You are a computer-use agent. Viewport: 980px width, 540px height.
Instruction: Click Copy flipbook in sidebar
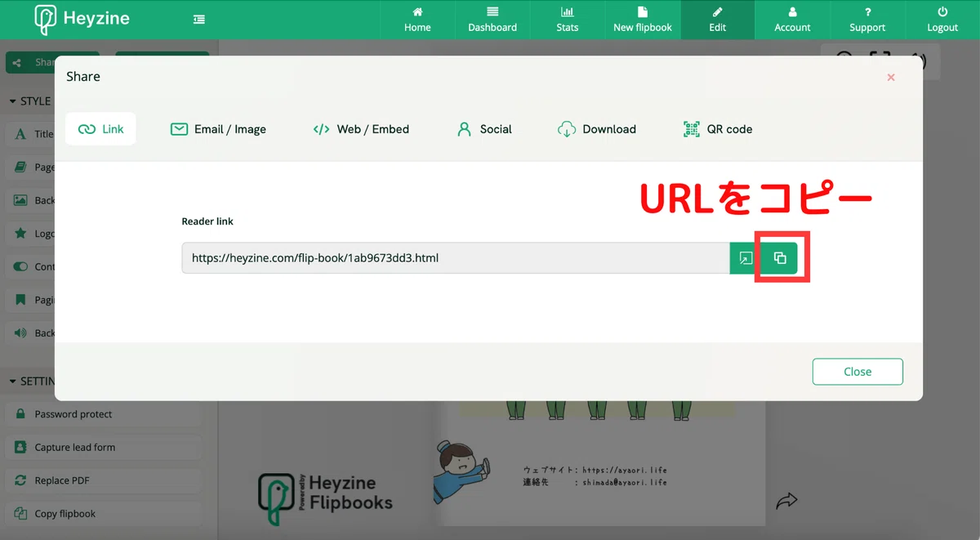point(104,514)
